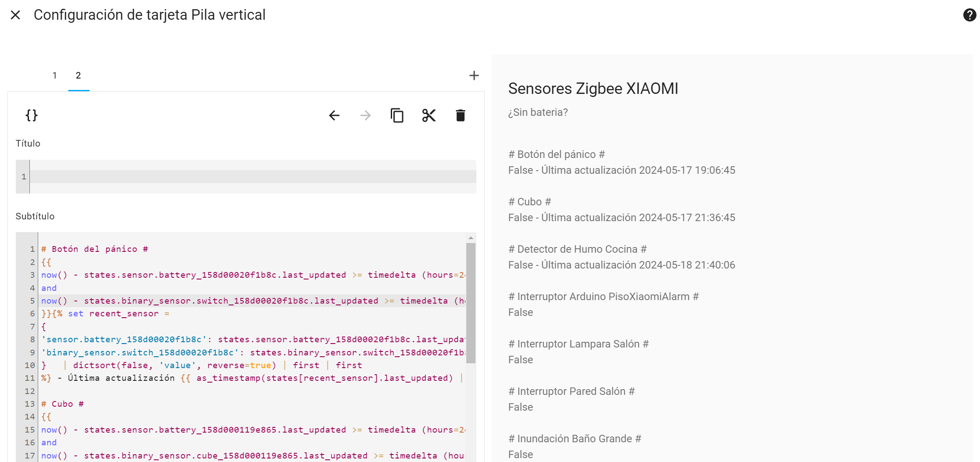Screen dimensions: 980x462
Task: Click the '# Cubo #' line in the template
Action: [61, 404]
